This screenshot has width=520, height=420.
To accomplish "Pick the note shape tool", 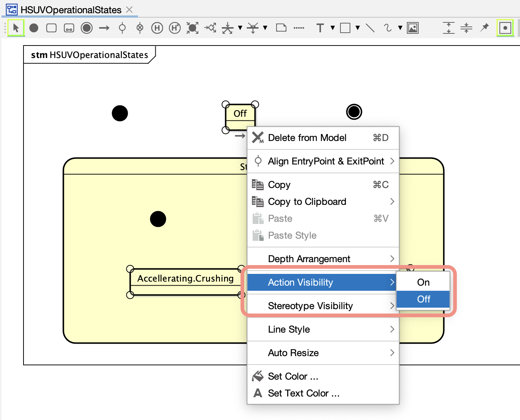I will (281, 28).
